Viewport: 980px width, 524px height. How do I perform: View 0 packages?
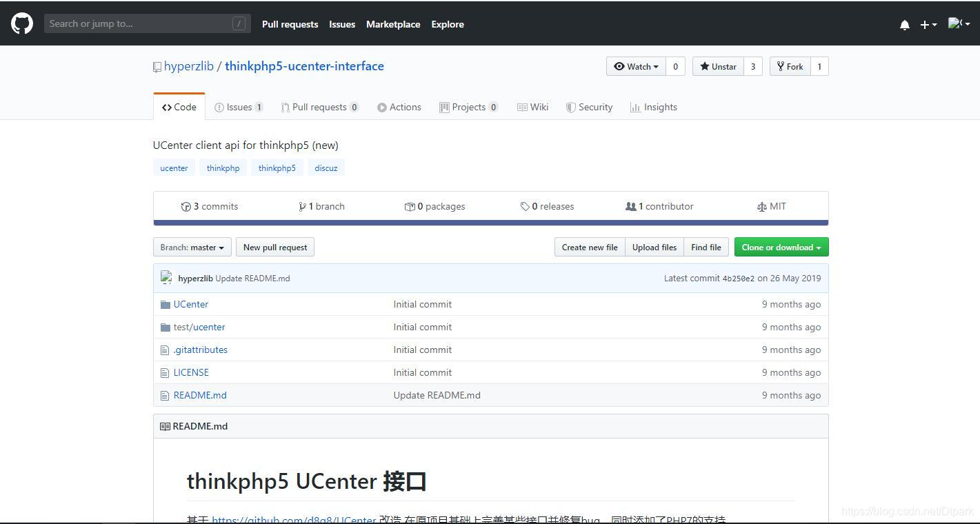pos(434,206)
